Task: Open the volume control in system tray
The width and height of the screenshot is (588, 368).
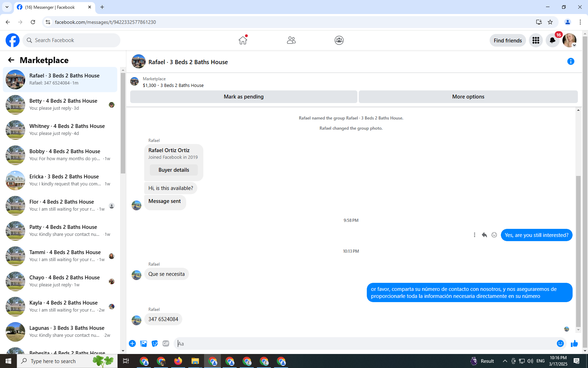Action: 530,361
